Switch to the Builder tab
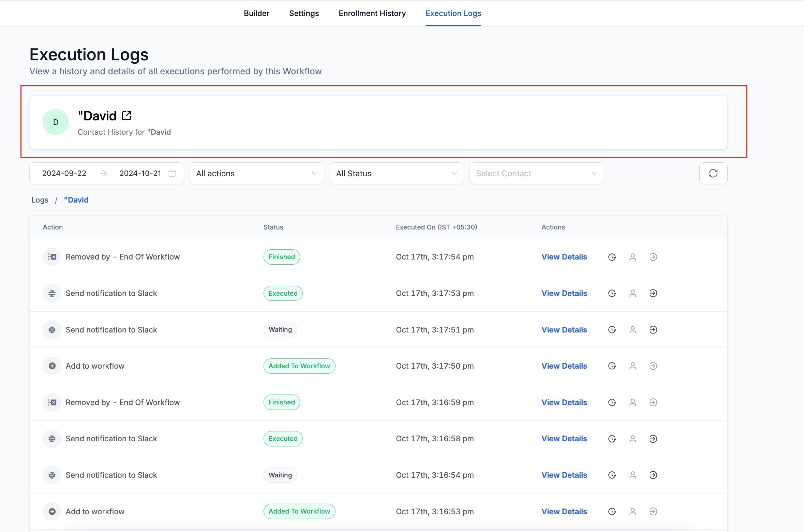This screenshot has width=804, height=532. click(256, 13)
